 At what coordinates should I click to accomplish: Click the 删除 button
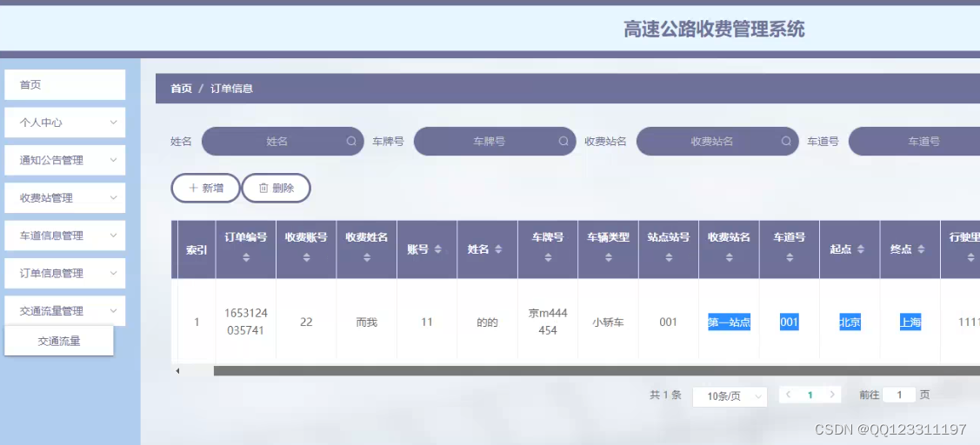[x=277, y=188]
